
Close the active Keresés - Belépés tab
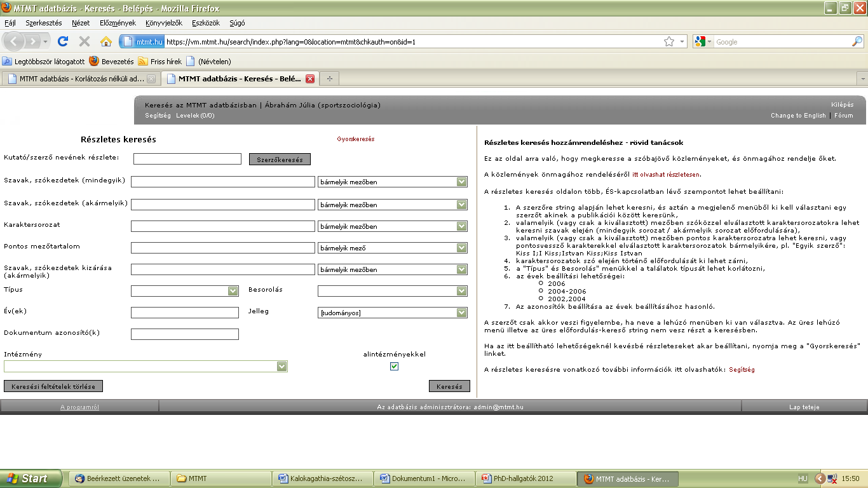click(310, 79)
